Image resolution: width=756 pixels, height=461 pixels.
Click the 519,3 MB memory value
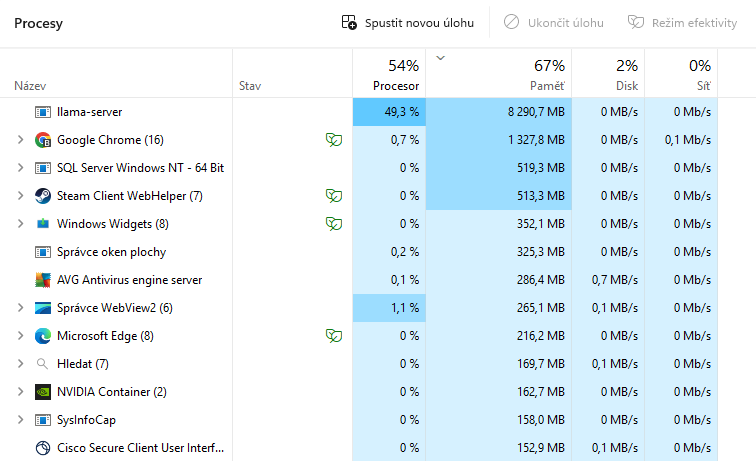[x=541, y=168]
